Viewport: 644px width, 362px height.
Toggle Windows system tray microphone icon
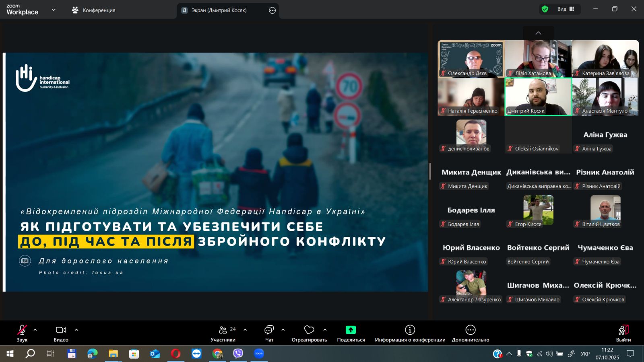click(x=519, y=354)
